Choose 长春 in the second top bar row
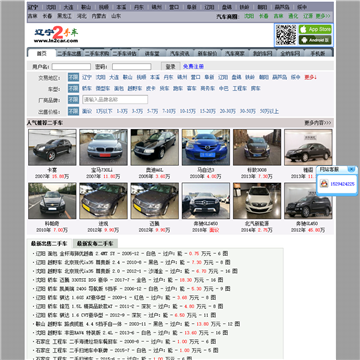Screen dimensions: 360x360 47,16
